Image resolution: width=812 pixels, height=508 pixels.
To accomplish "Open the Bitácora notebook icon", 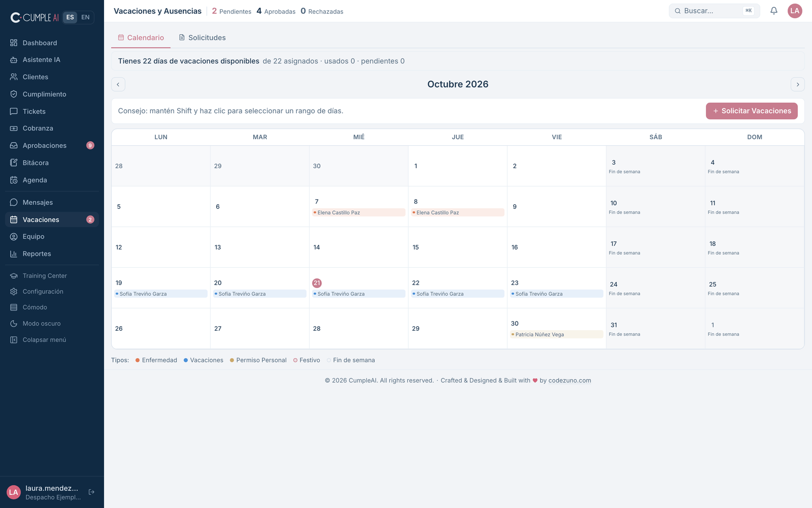I will pos(14,163).
